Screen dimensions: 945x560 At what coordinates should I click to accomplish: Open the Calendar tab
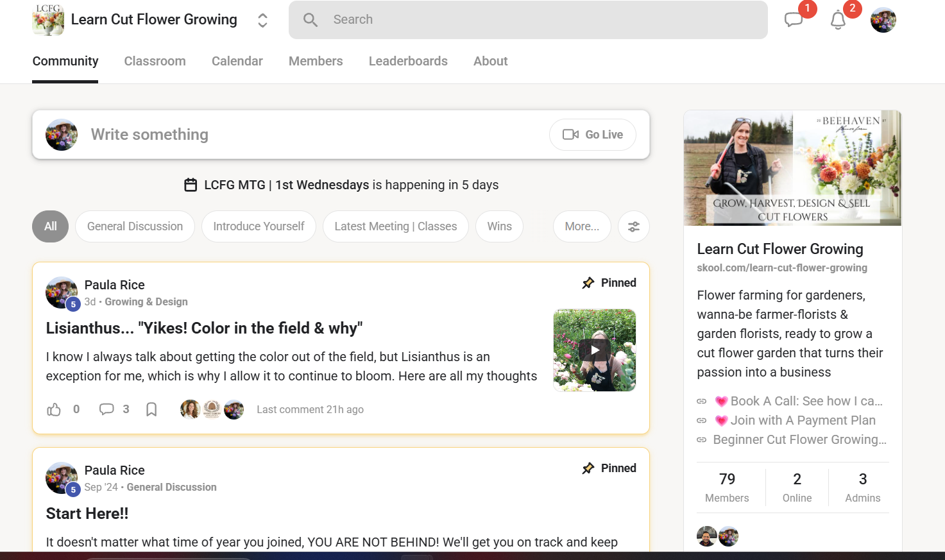(237, 61)
